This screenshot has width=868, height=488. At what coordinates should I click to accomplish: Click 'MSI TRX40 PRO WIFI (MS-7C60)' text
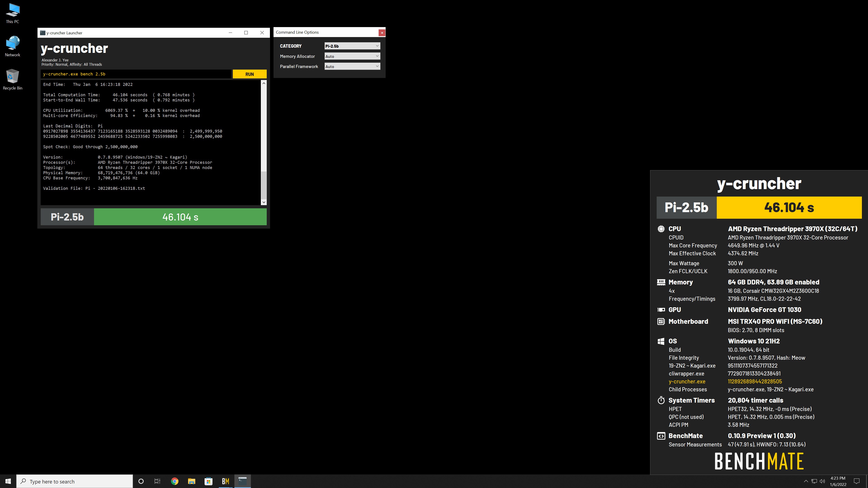coord(775,322)
